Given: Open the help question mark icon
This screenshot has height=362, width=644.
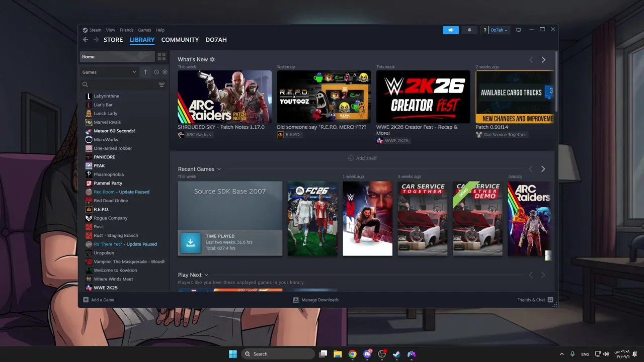Looking at the screenshot, I should point(485,30).
